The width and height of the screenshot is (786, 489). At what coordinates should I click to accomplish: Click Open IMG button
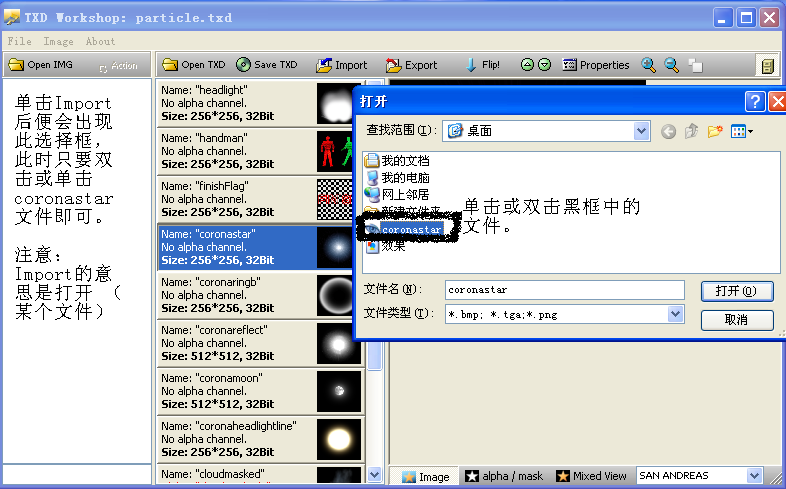coord(41,65)
